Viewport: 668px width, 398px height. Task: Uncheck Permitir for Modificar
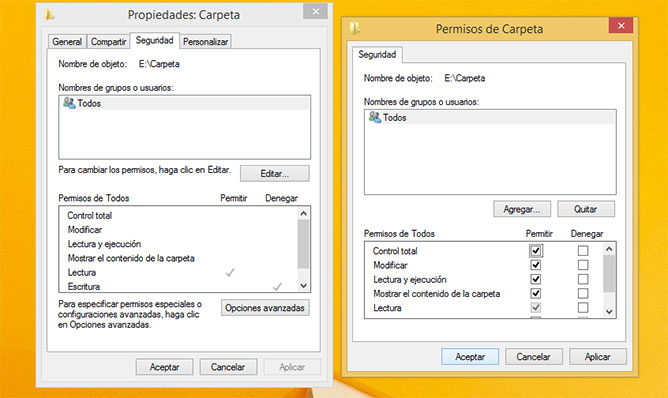tap(536, 265)
